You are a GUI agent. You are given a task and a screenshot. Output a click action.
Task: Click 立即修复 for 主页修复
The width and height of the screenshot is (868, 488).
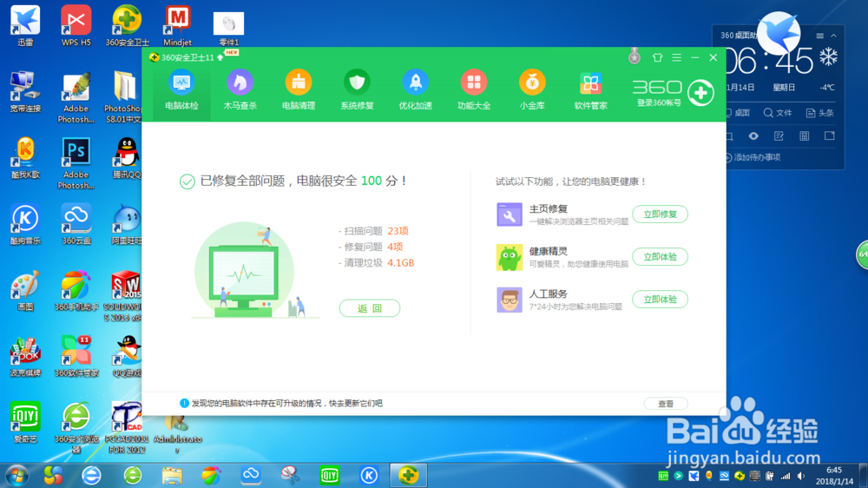pos(660,214)
